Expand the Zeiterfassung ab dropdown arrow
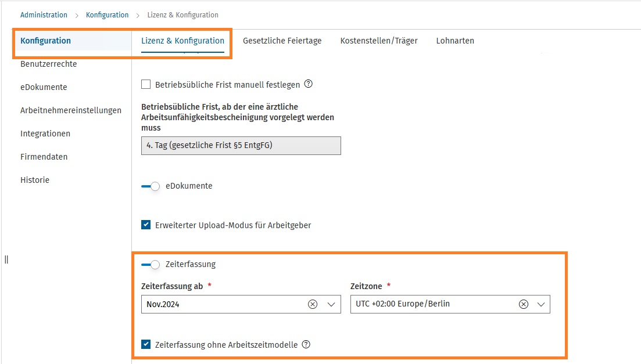Viewport: 641px width, 364px height. (331, 304)
